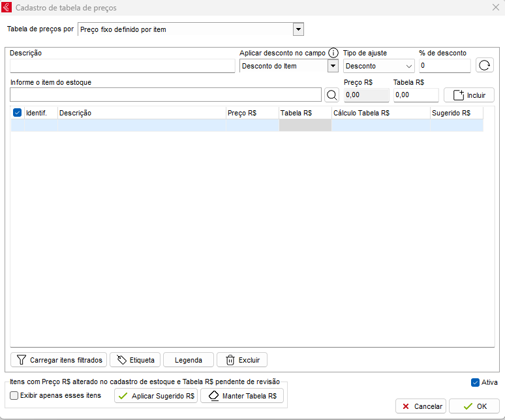Focus the Descrição text field
This screenshot has width=505, height=420.
click(x=122, y=66)
